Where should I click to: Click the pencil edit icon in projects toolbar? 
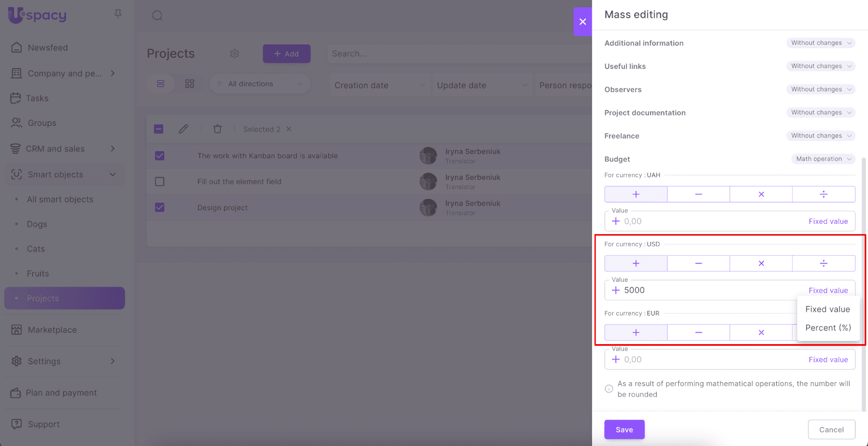[183, 129]
